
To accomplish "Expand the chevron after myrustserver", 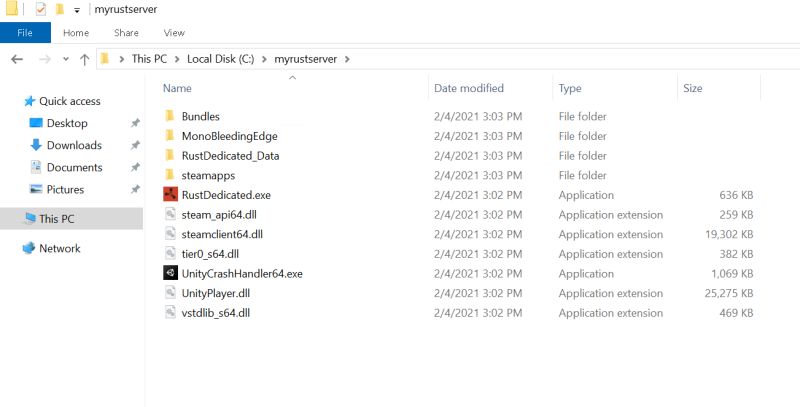I will tap(347, 59).
